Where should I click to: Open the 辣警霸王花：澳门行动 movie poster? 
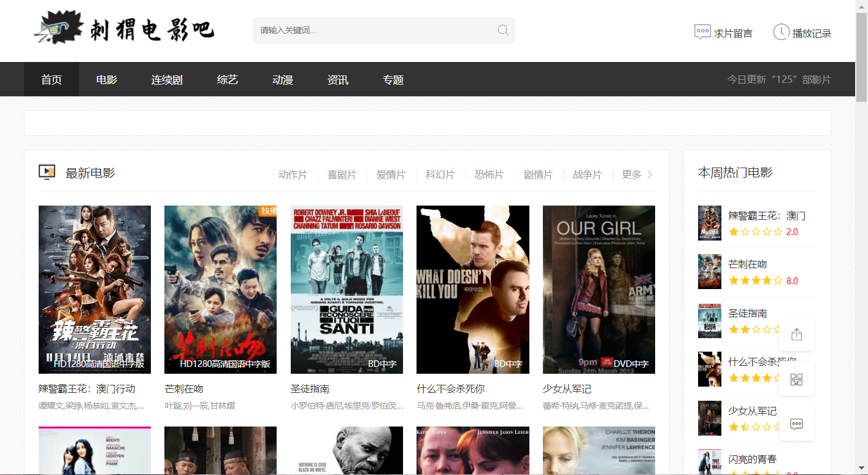[x=94, y=290]
